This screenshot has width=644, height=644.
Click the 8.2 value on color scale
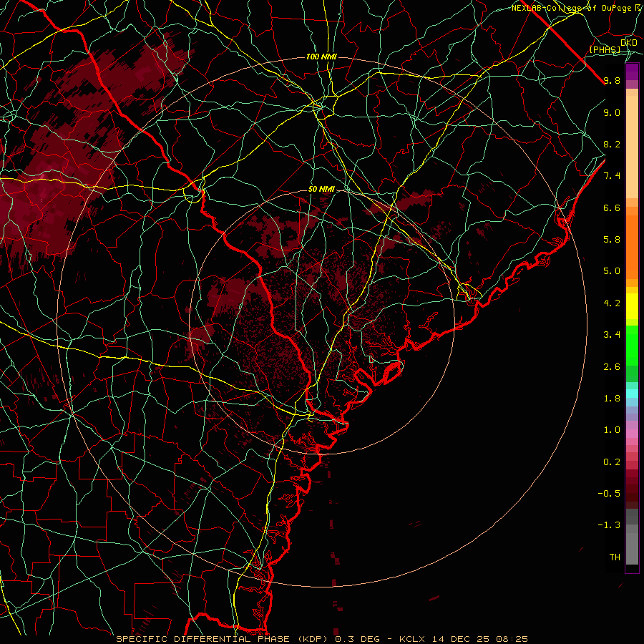[x=612, y=144]
